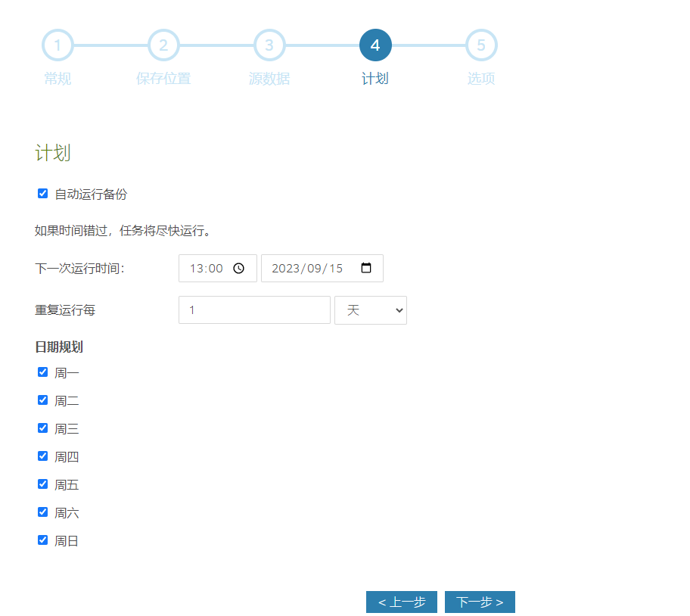Screen dimensions: 690x616
Task: Select the step 4 计划 circle
Action: coord(375,45)
